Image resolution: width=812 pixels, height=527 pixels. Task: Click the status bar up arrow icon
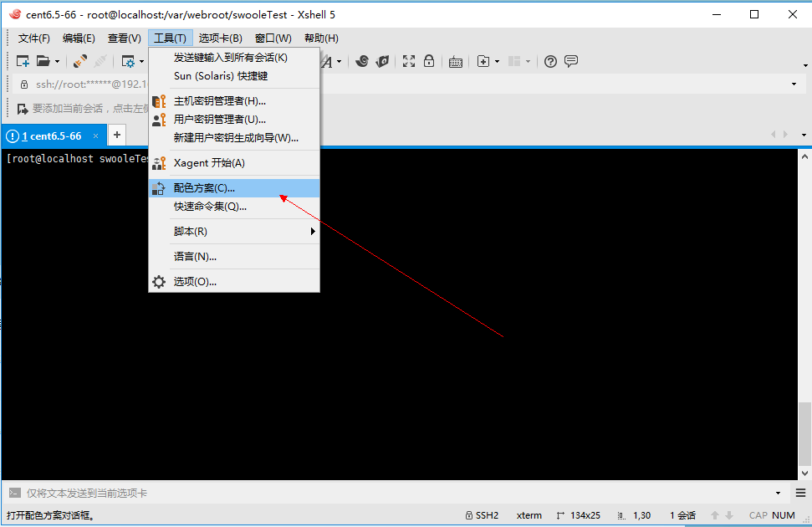tap(715, 515)
